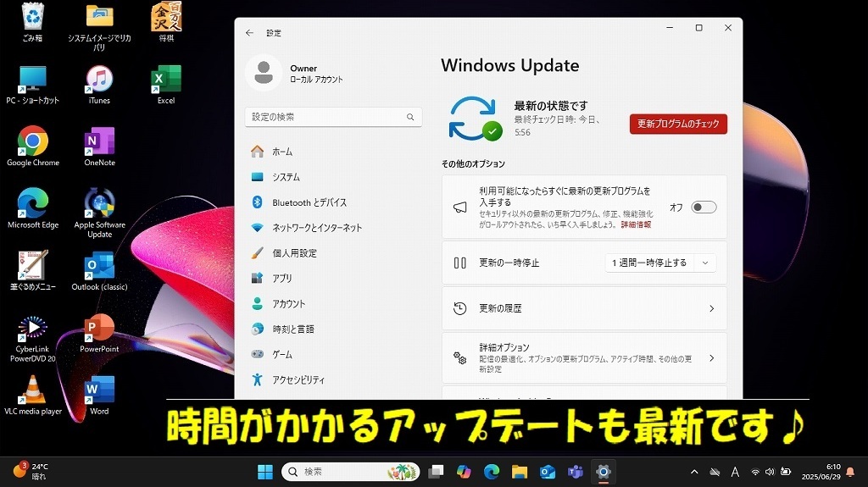Open the Wi-Fi network tray icon
The image size is (868, 487).
pyautogui.click(x=755, y=472)
